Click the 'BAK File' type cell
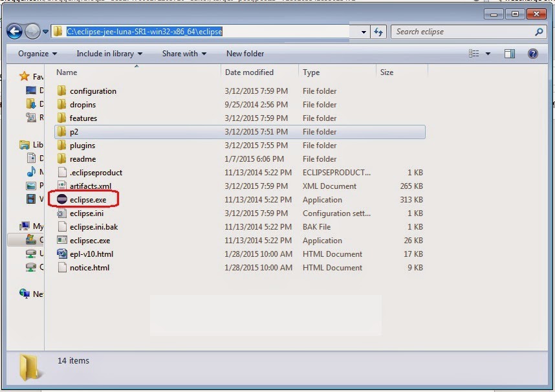The width and height of the screenshot is (555, 392). click(x=316, y=227)
